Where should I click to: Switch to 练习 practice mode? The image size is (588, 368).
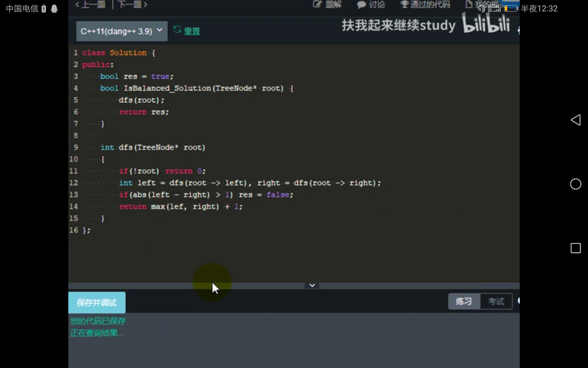click(463, 302)
